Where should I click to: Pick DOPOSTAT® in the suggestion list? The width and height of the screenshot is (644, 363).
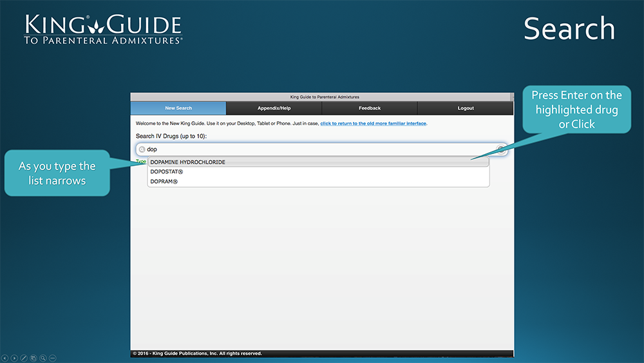click(x=318, y=172)
